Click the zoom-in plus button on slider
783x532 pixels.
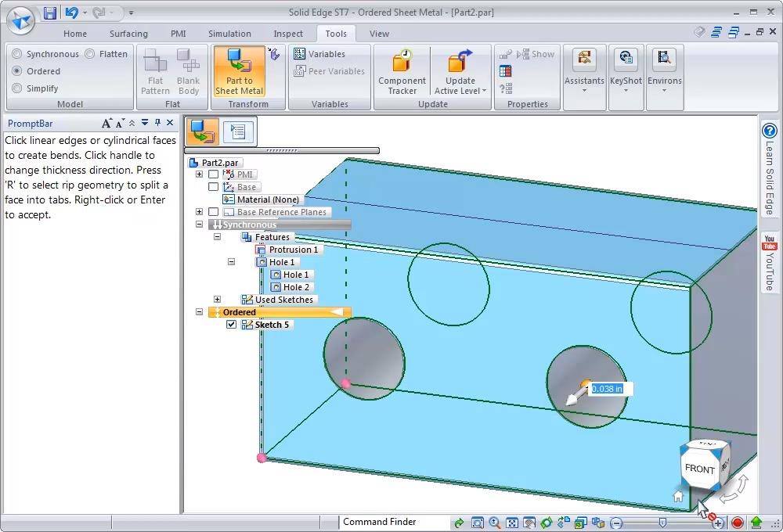(717, 523)
